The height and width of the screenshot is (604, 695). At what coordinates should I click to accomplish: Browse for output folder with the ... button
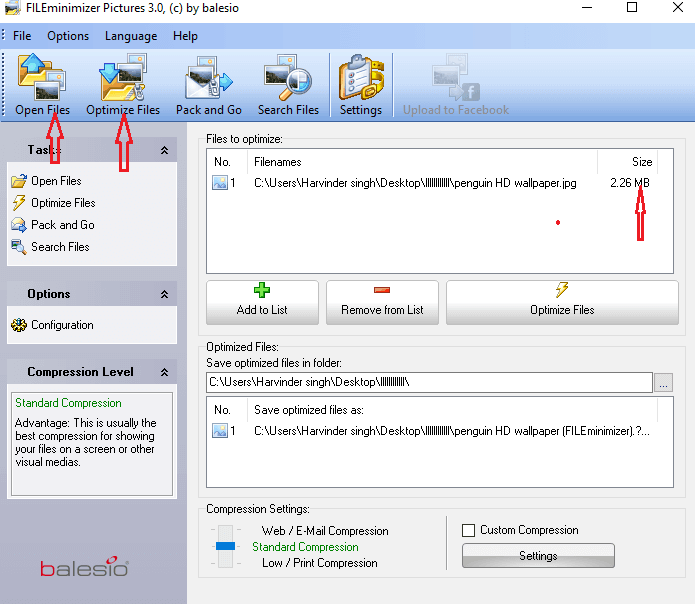tap(663, 382)
